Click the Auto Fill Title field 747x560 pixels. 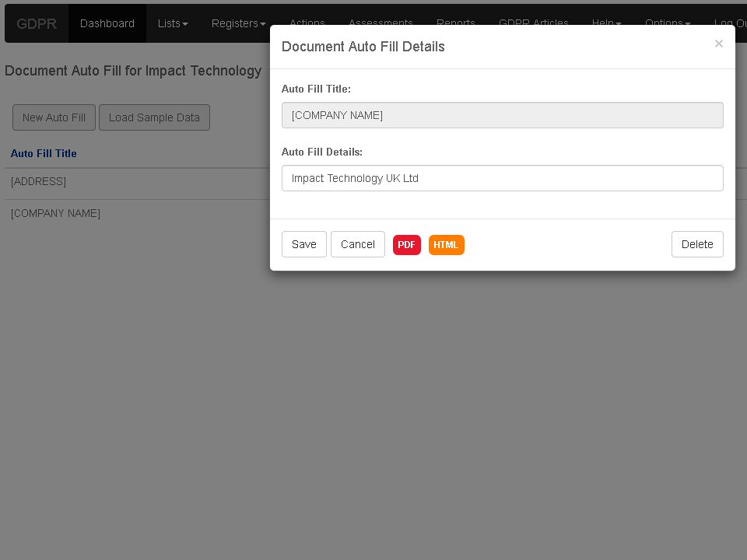(x=502, y=115)
